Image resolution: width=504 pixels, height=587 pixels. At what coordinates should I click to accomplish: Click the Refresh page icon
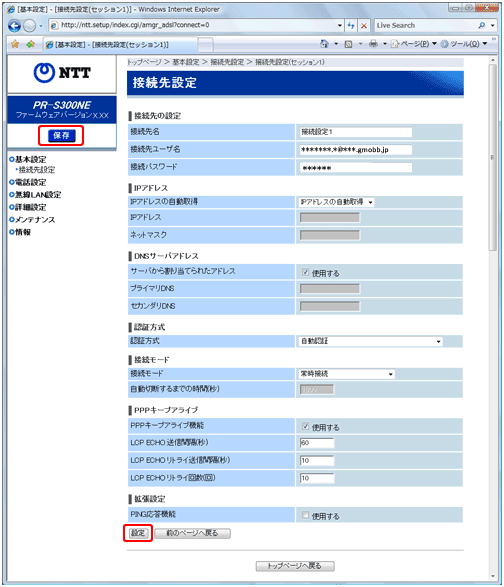[x=351, y=25]
